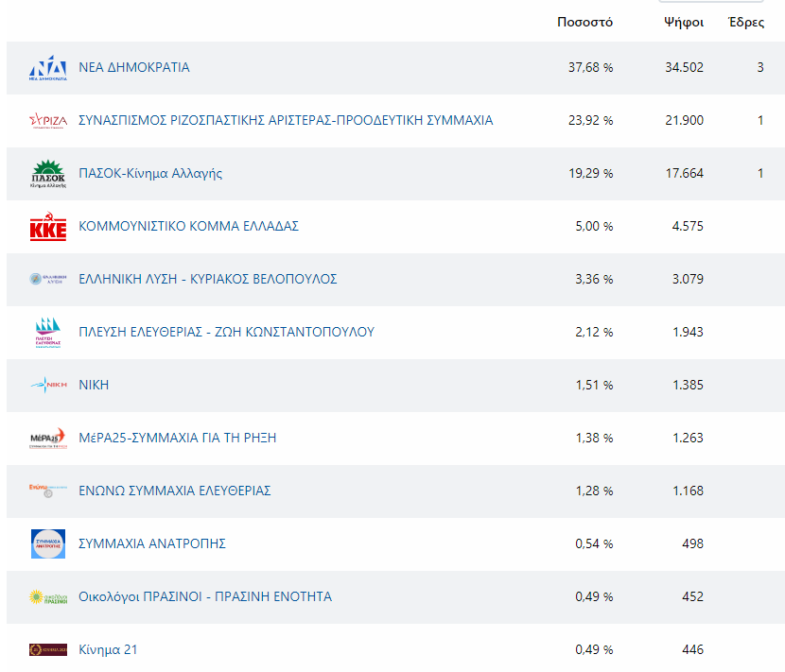Image resolution: width=785 pixels, height=672 pixels.
Task: Open the ΝΕΑ ΔΗΜΟΚΡΑΤΙΑ party link
Action: tap(133, 68)
